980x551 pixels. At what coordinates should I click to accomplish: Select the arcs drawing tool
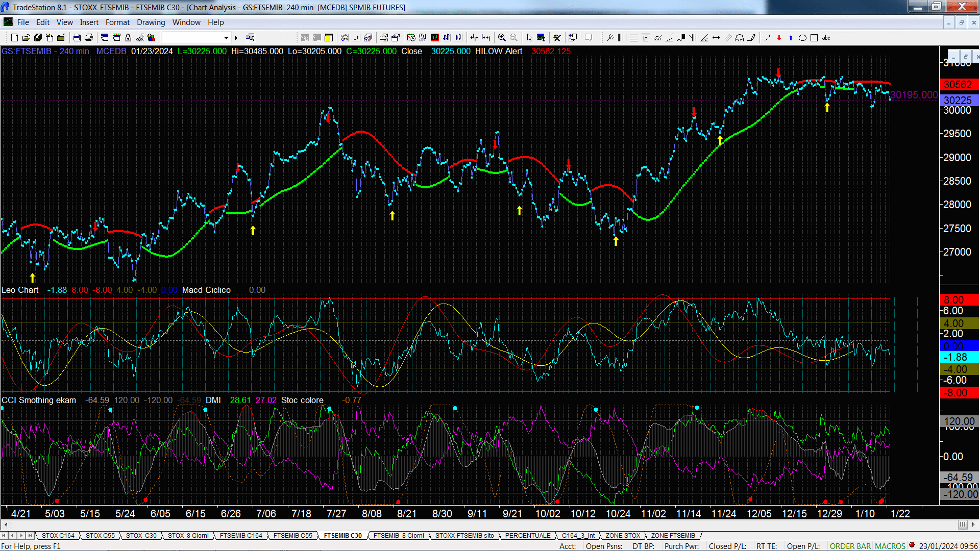coord(740,38)
